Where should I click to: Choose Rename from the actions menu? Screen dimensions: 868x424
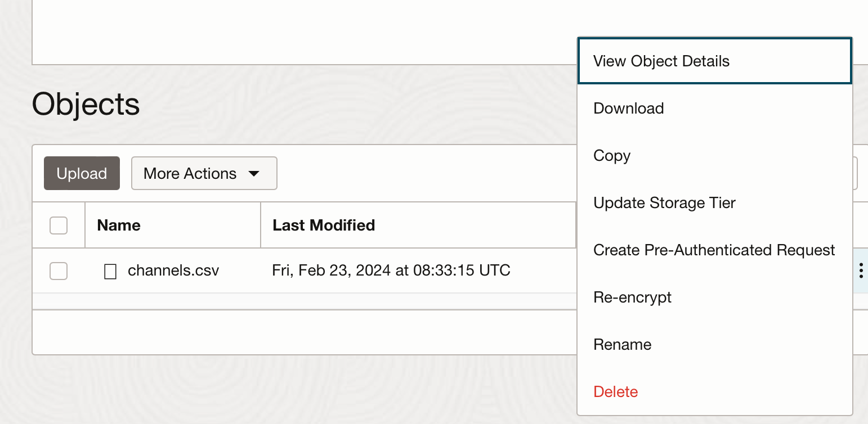622,345
